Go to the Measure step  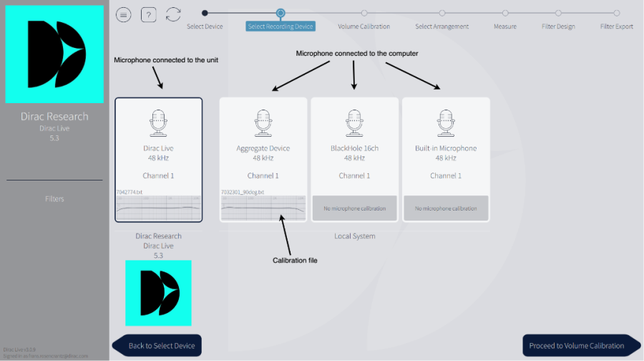505,13
